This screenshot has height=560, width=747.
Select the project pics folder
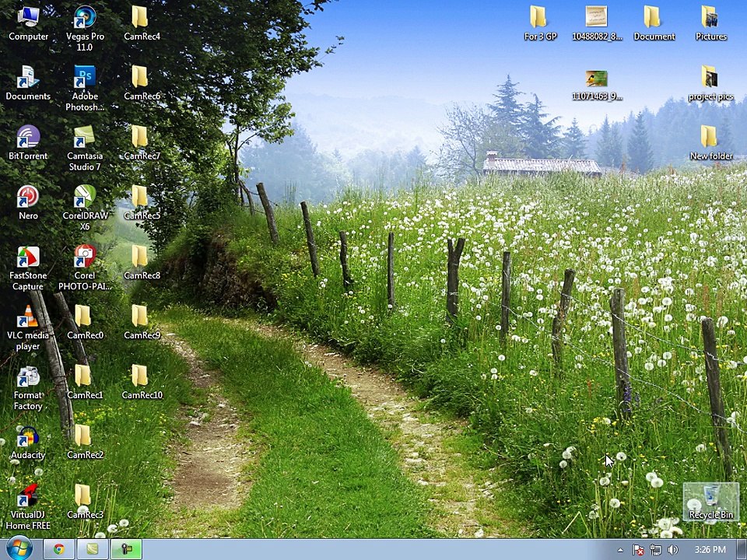tap(710, 83)
